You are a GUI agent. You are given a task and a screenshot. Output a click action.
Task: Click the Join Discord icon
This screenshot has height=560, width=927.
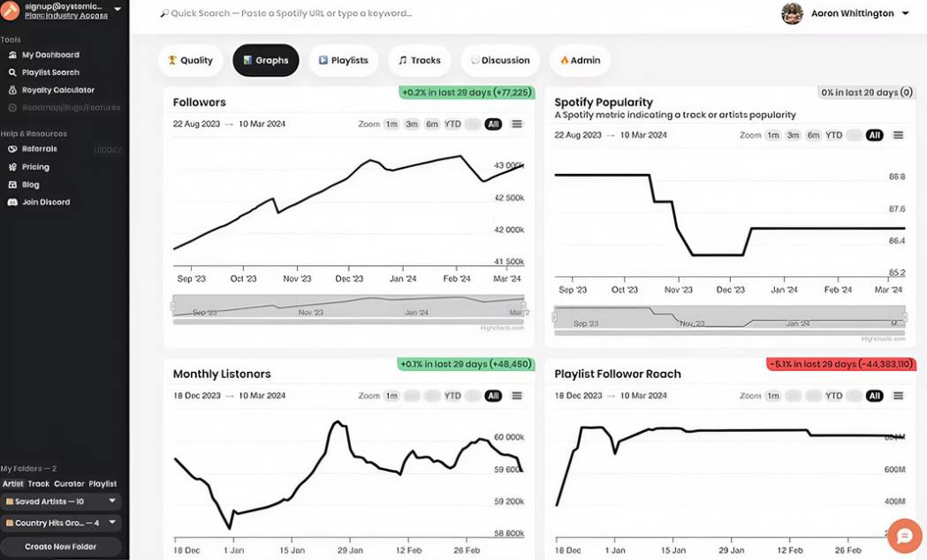click(13, 202)
